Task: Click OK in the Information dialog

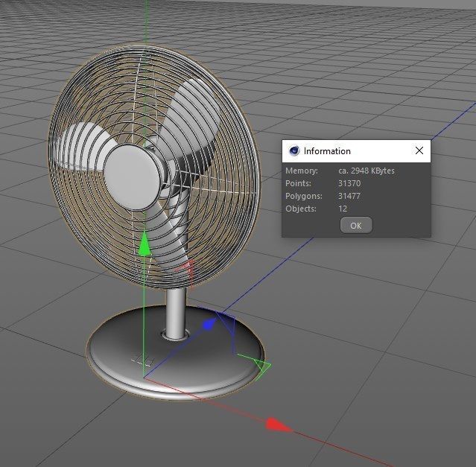Action: coord(356,225)
